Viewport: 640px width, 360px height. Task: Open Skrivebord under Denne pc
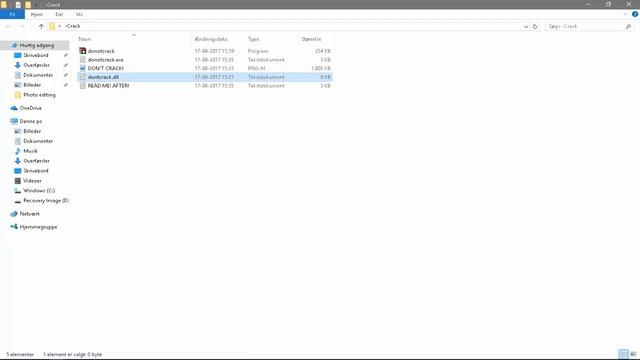click(36, 171)
